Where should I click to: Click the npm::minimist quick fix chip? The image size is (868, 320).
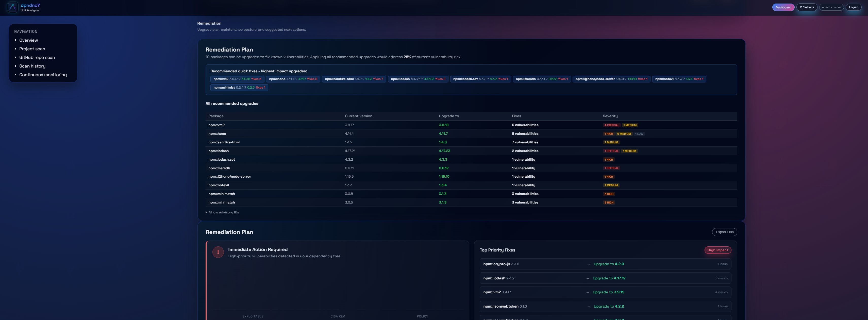239,88
